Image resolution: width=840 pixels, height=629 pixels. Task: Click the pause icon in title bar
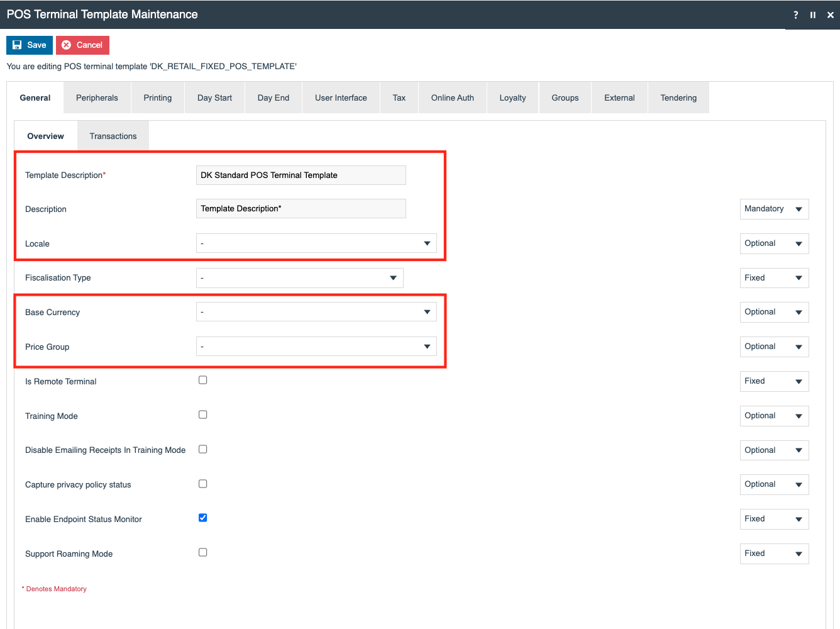813,14
